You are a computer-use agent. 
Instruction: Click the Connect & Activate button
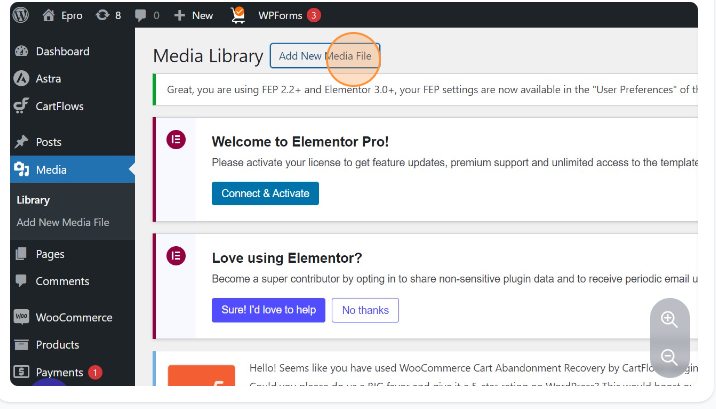(x=265, y=193)
